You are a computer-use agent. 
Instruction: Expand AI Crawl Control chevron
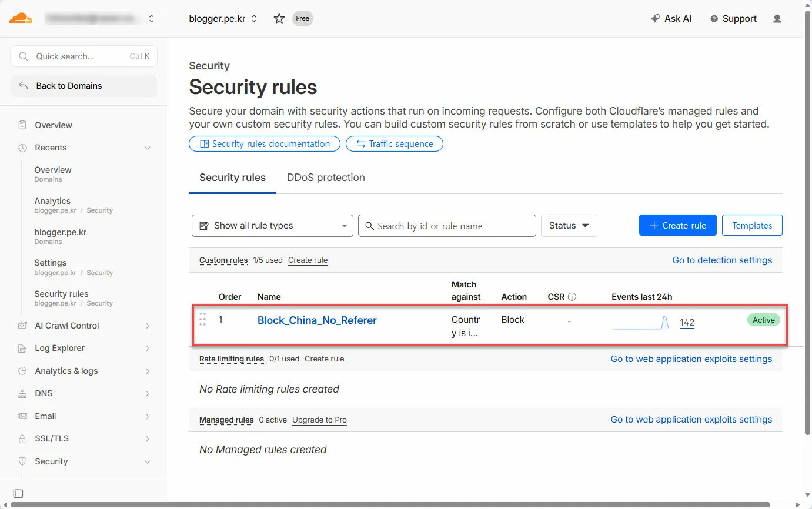click(148, 326)
